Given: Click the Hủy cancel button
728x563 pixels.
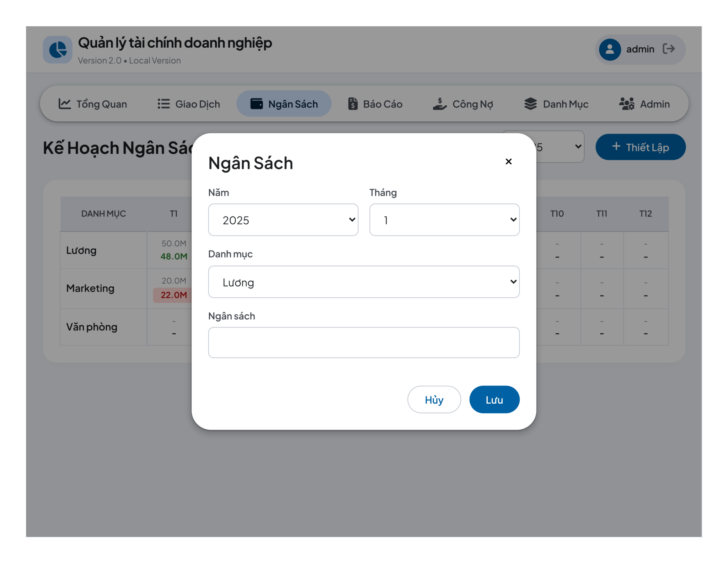Looking at the screenshot, I should 434,399.
